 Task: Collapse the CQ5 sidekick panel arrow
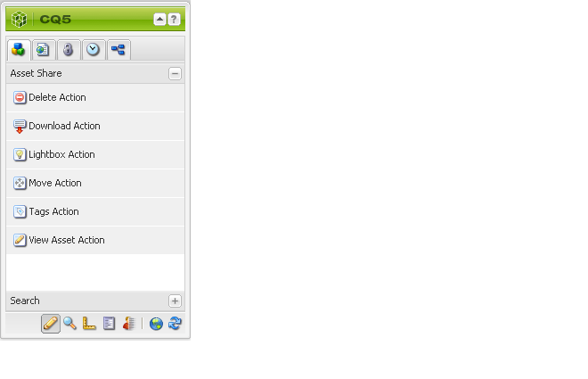[x=159, y=20]
